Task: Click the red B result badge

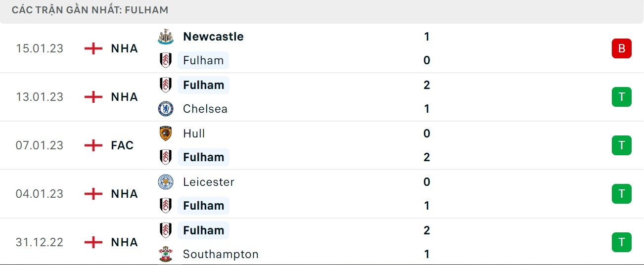Action: click(x=622, y=48)
